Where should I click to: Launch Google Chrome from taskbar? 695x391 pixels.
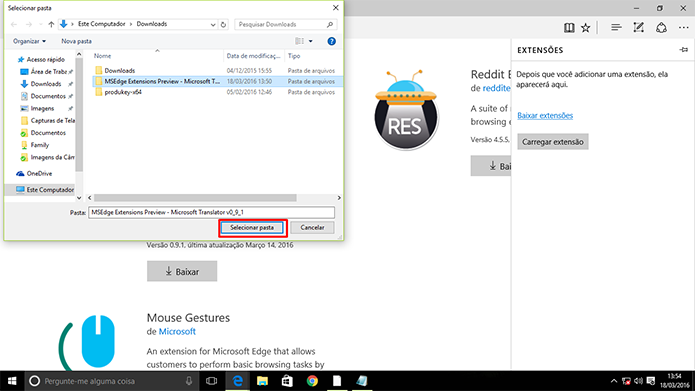coord(312,381)
